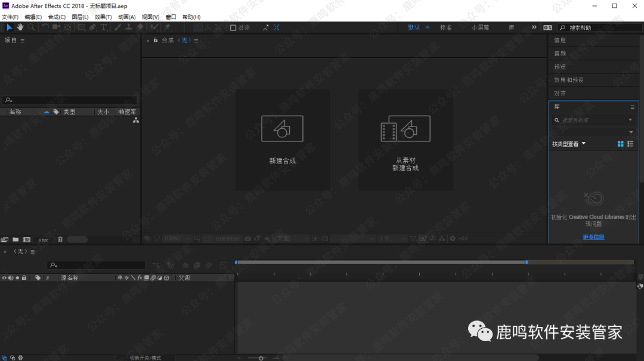
Task: Open the magnification 100% dropdown
Action: tap(172, 238)
